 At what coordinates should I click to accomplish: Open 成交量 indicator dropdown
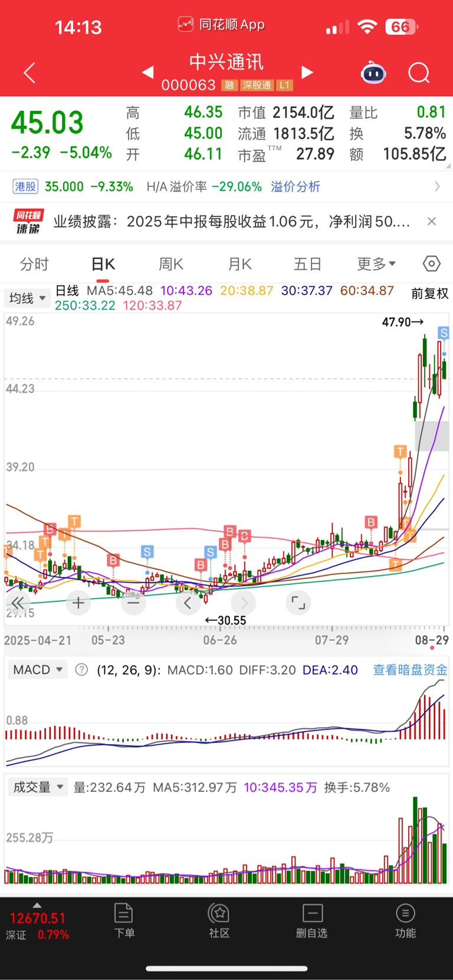(x=38, y=787)
